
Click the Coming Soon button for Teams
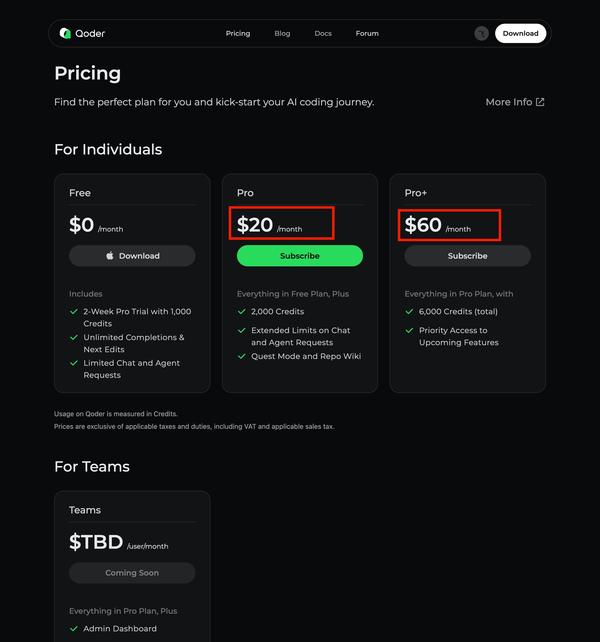pos(132,573)
